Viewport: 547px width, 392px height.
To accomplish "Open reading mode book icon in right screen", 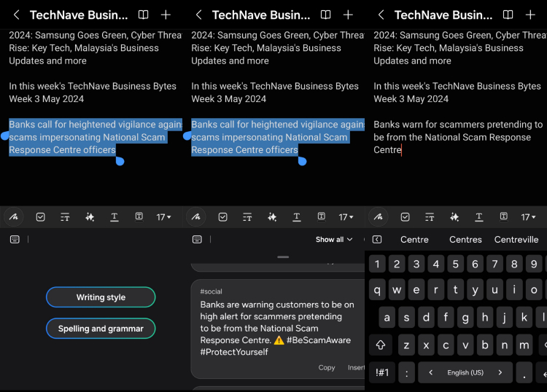I will (x=508, y=15).
